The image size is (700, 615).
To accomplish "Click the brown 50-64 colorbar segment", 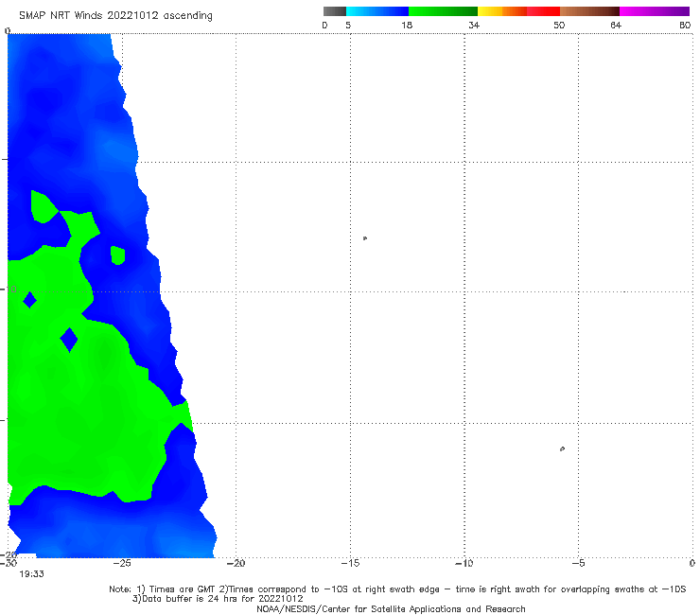I will [x=589, y=11].
